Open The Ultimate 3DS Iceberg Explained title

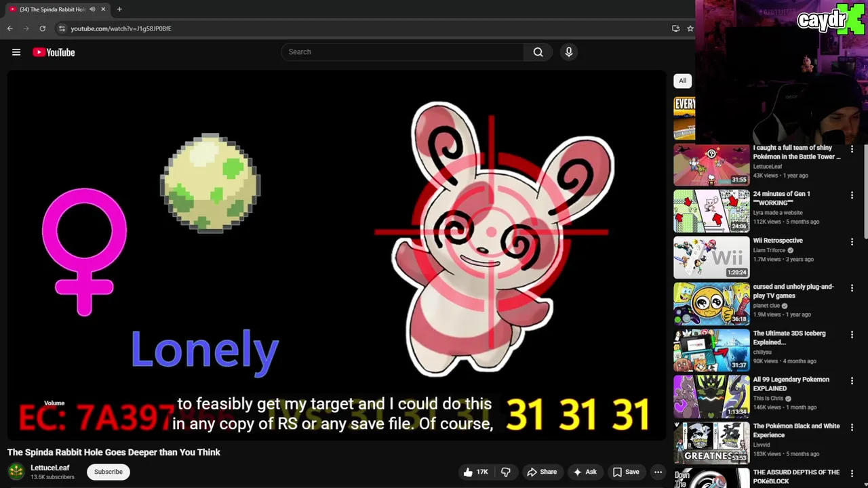(789, 338)
